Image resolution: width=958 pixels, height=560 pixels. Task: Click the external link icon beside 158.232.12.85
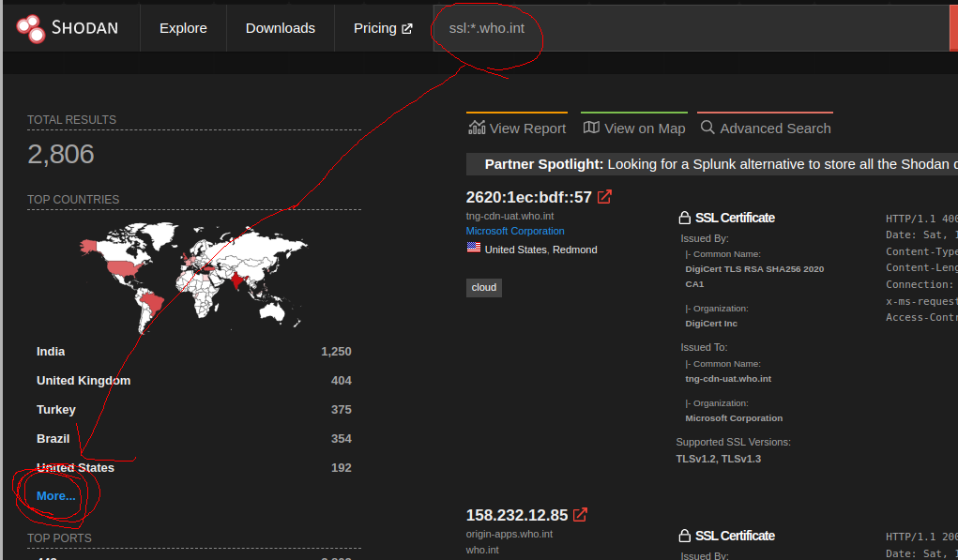[x=580, y=515]
